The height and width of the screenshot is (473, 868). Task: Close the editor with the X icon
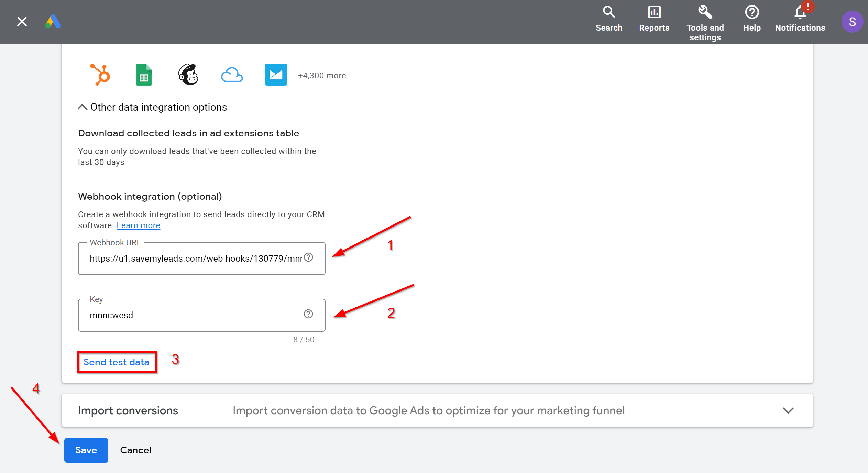click(22, 22)
